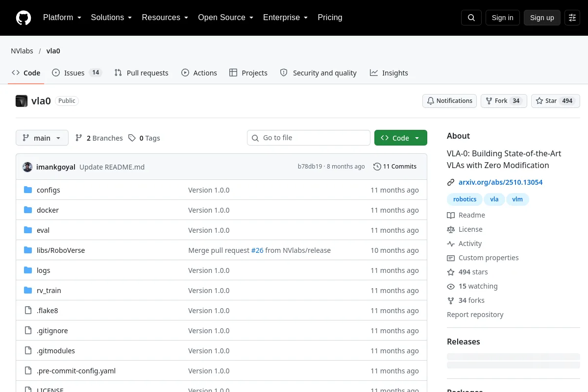Image resolution: width=588 pixels, height=392 pixels.
Task: Click the star icon beside 494 stars
Action: coord(451,272)
